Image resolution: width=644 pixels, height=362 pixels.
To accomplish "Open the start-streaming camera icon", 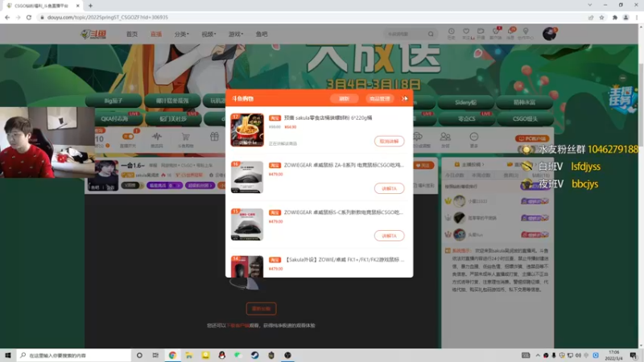I will (481, 33).
